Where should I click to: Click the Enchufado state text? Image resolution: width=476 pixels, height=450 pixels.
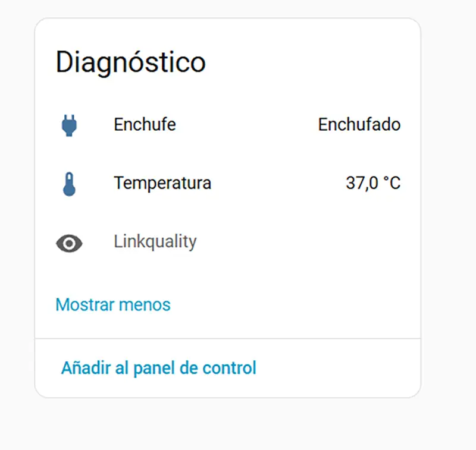coord(359,125)
